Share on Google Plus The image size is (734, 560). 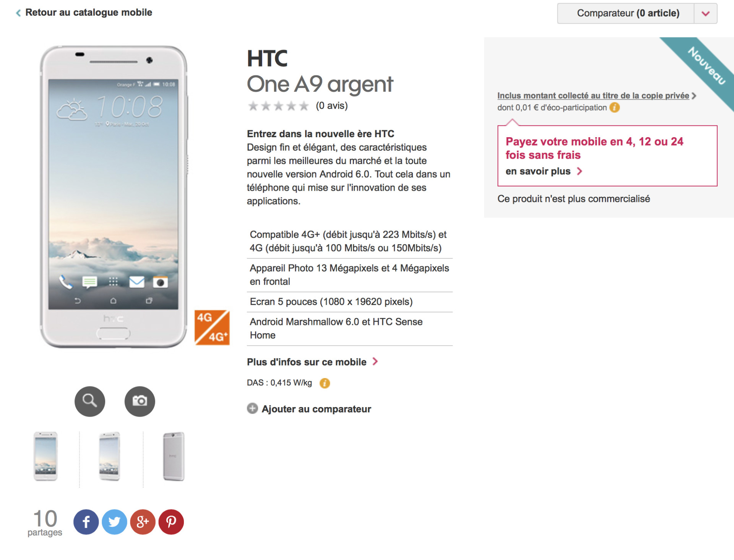pyautogui.click(x=143, y=522)
